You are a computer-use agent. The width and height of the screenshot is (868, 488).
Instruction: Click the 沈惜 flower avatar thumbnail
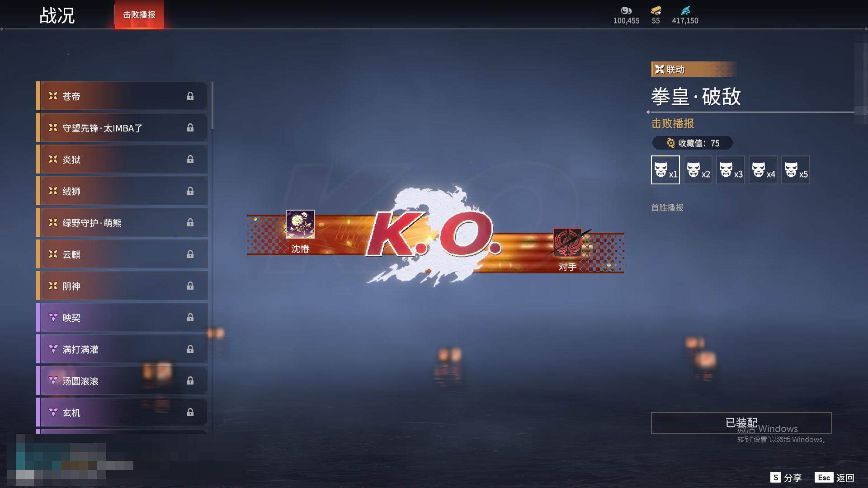[x=300, y=224]
